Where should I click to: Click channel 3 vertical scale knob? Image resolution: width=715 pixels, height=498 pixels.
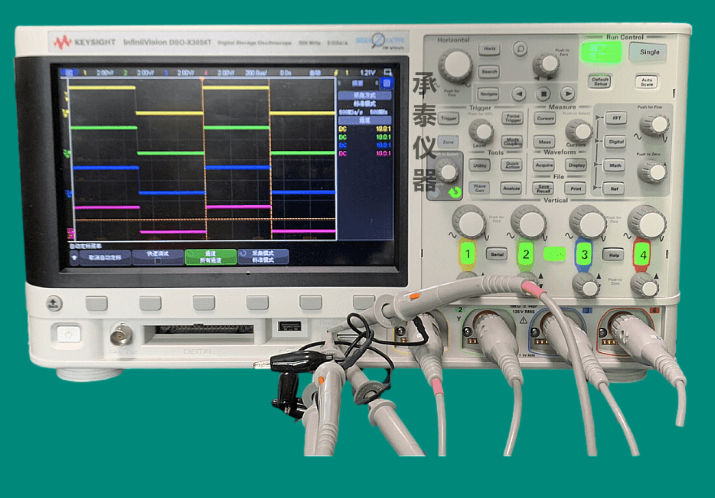587,222
